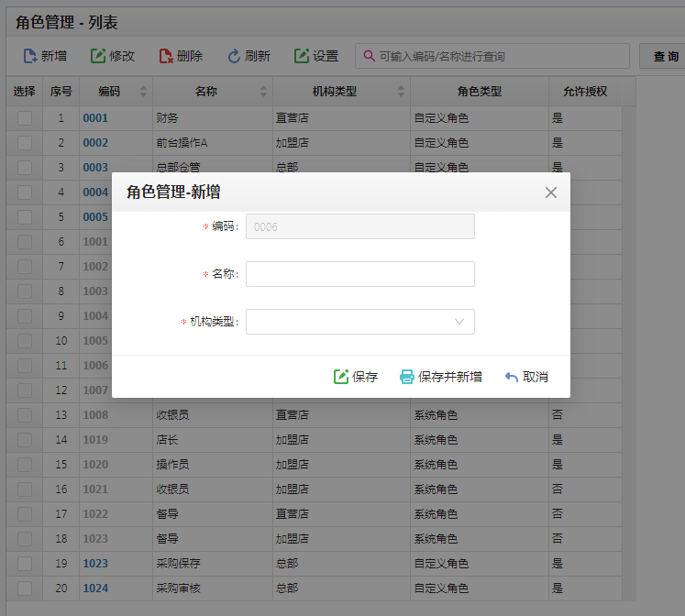Image resolution: width=685 pixels, height=616 pixels.
Task: Sort by the 名称 column arrows
Action: 263,92
